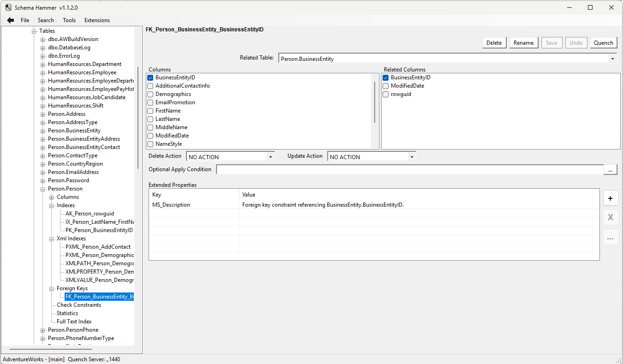Expand the Person.Address node
Image resolution: width=623 pixels, height=364 pixels.
42,113
